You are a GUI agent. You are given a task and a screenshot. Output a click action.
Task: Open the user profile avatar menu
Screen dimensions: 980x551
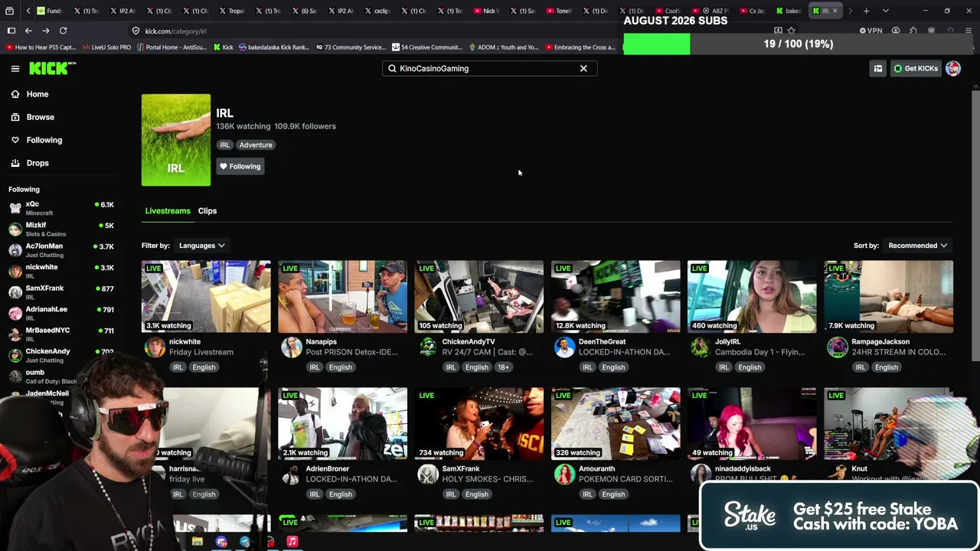pos(953,68)
